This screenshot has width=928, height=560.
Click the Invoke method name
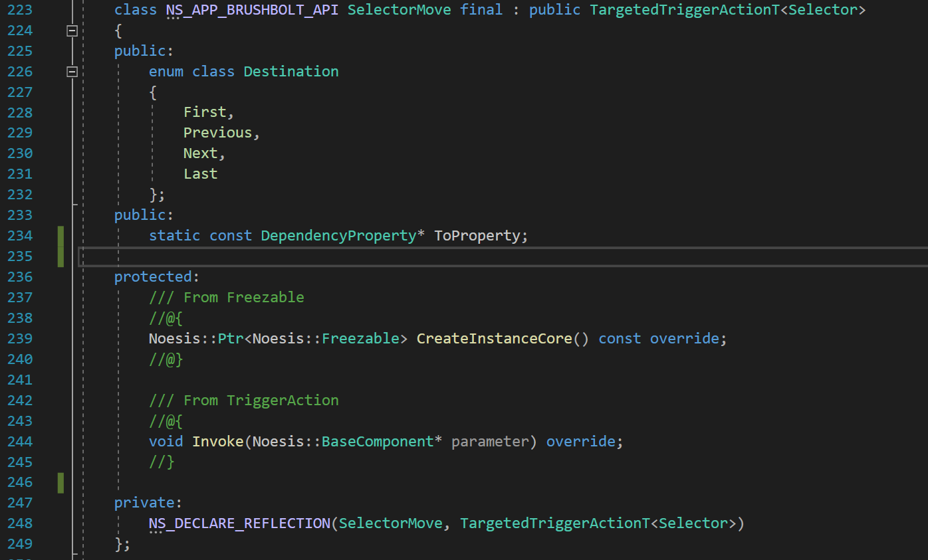click(217, 442)
